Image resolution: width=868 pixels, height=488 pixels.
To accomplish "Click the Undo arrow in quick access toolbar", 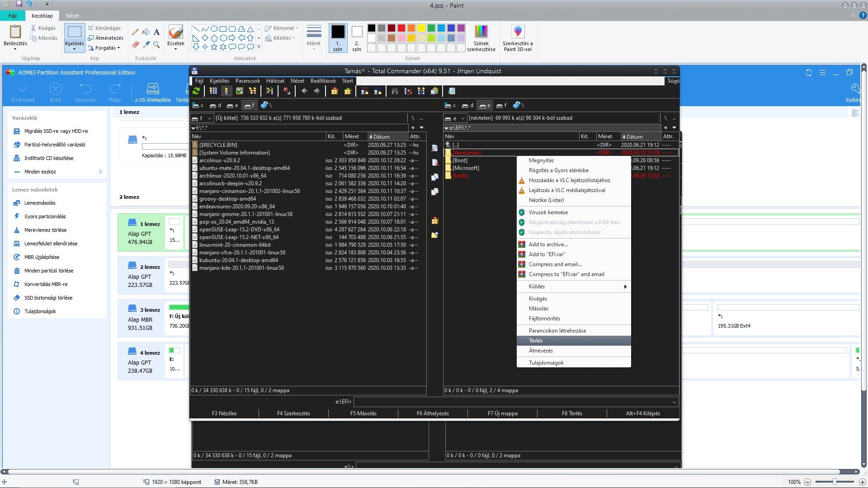I will coord(29,4).
